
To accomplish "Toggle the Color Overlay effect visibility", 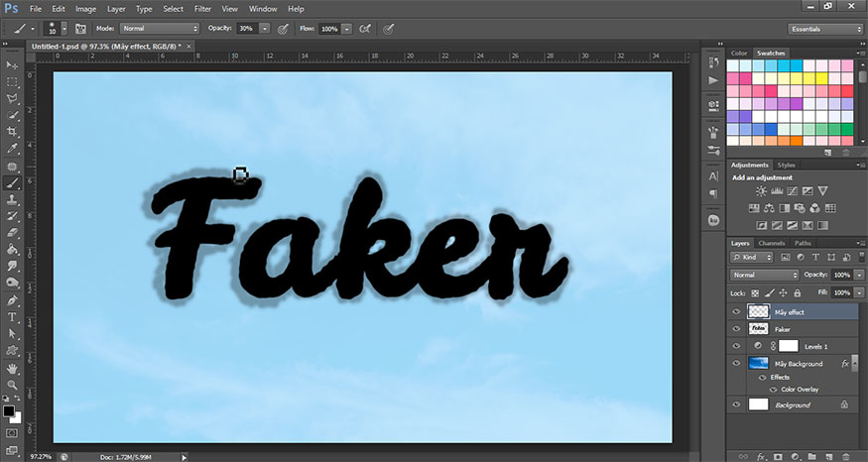I will (x=774, y=390).
